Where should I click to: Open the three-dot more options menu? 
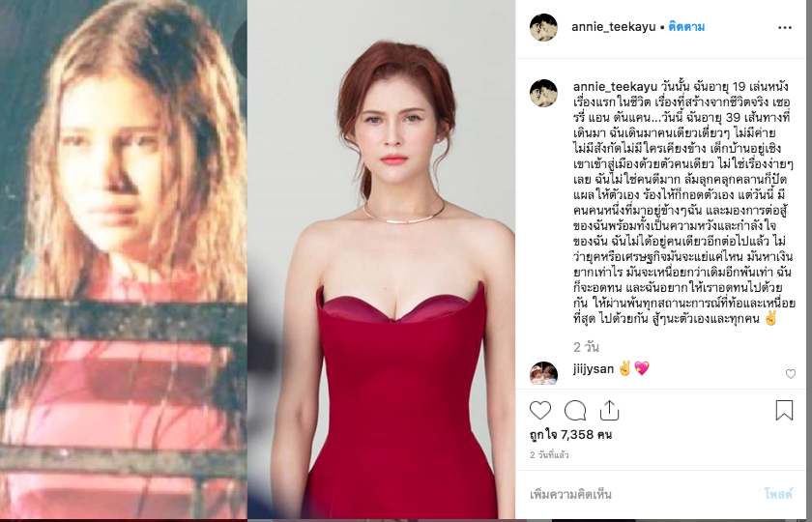785,27
